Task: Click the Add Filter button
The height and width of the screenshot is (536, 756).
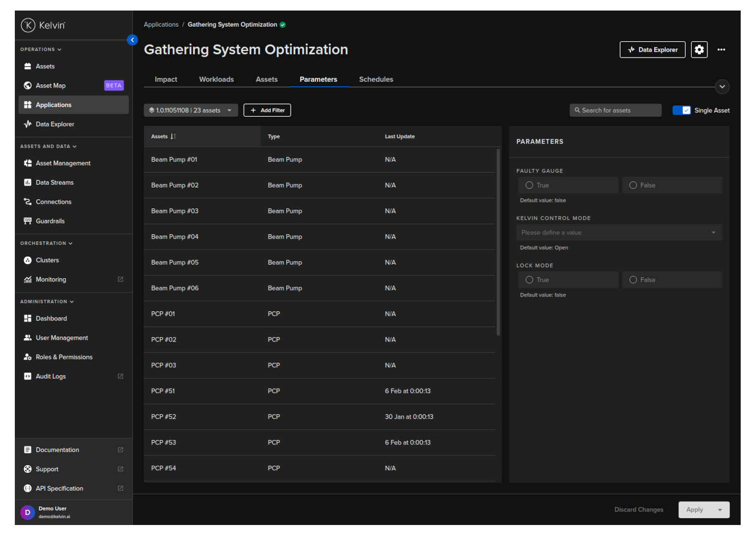Action: click(267, 111)
